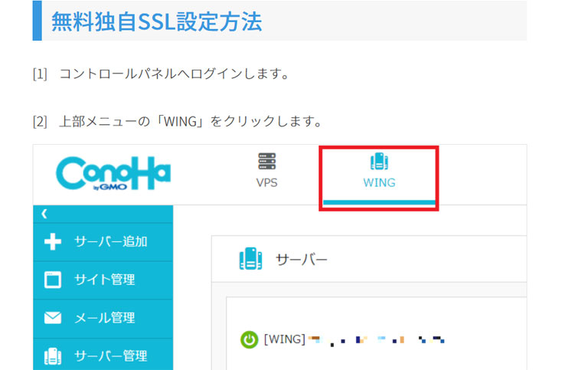Click the サーバー panel heading text
This screenshot has width=588, height=370.
302,259
